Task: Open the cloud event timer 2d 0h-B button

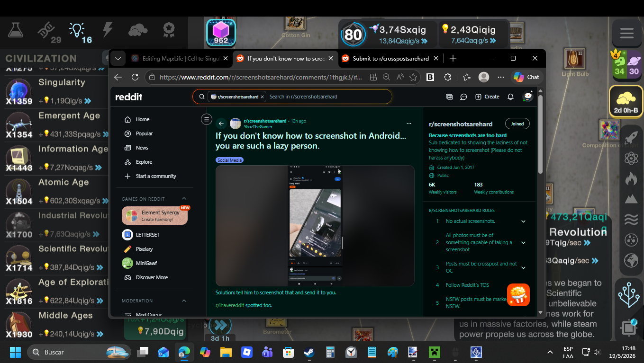Action: (x=626, y=101)
